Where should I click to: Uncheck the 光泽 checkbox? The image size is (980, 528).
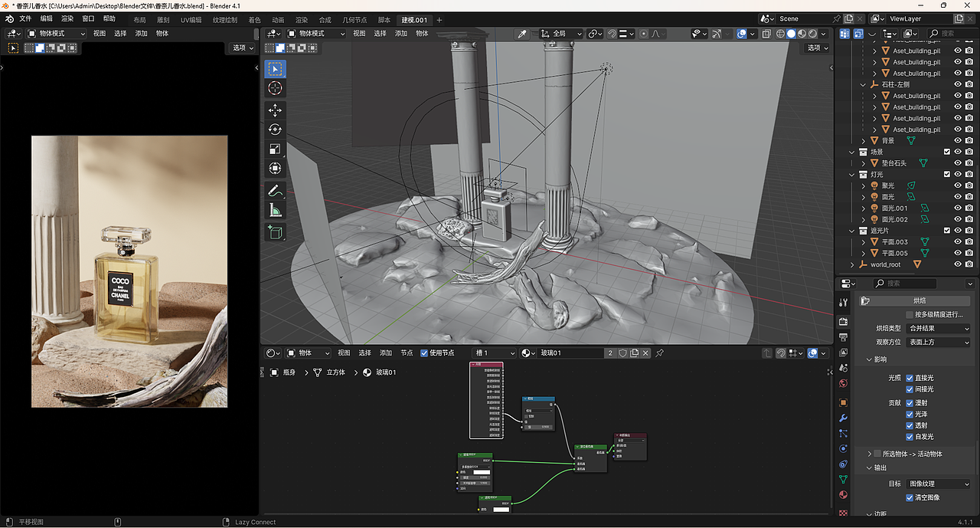[910, 414]
